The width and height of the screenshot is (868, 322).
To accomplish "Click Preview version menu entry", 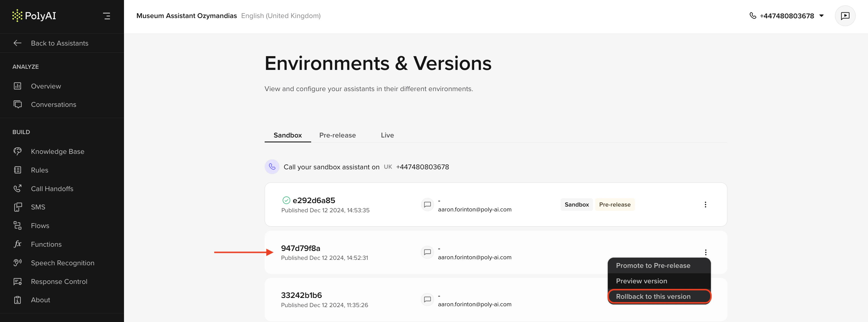I will pos(641,281).
